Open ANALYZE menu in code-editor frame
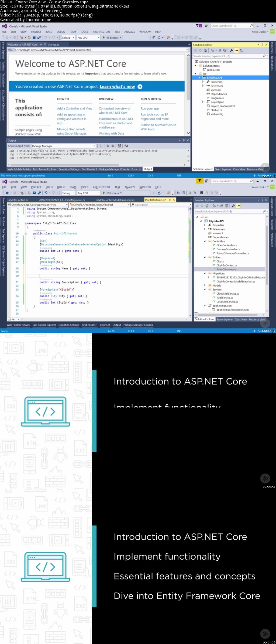276x644 pixels. [130, 187]
